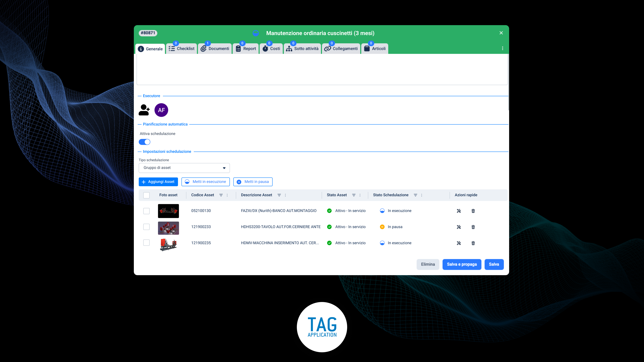Click the Elimina button
Viewport: 644px width, 362px height.
(x=428, y=264)
